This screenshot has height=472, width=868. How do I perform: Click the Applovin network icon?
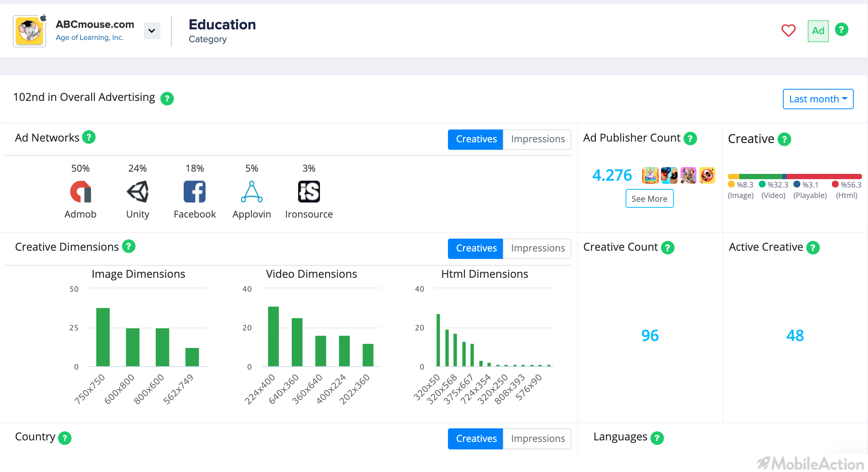(x=252, y=192)
